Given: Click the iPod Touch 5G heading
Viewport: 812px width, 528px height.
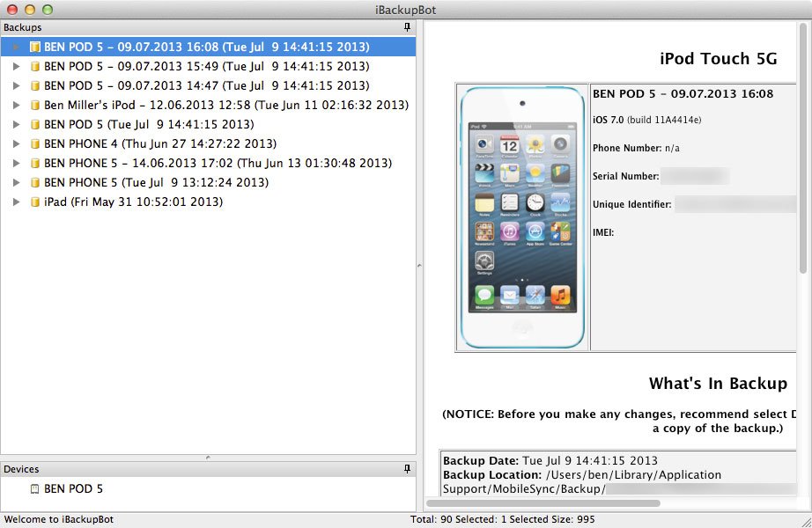Looking at the screenshot, I should pos(719,58).
